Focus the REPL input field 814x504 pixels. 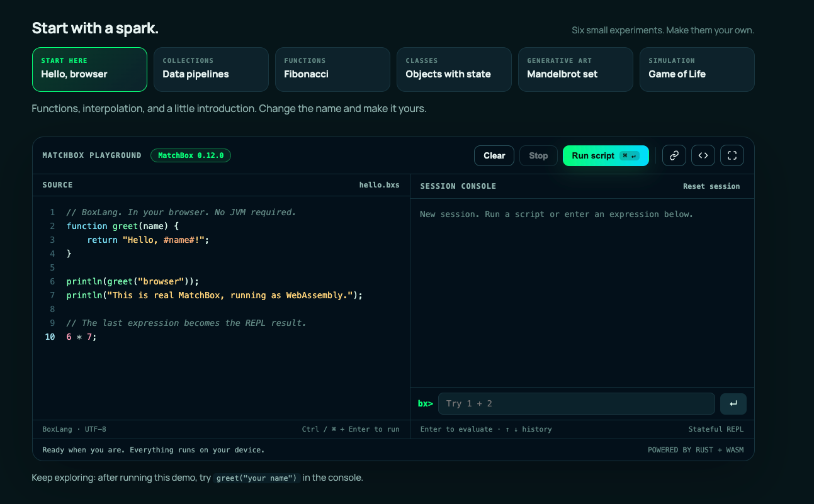(x=576, y=404)
